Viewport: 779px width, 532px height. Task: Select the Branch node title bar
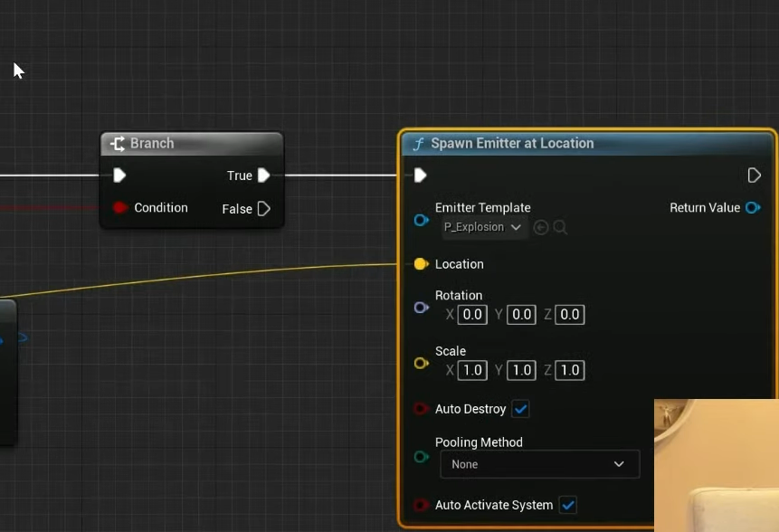coord(191,143)
